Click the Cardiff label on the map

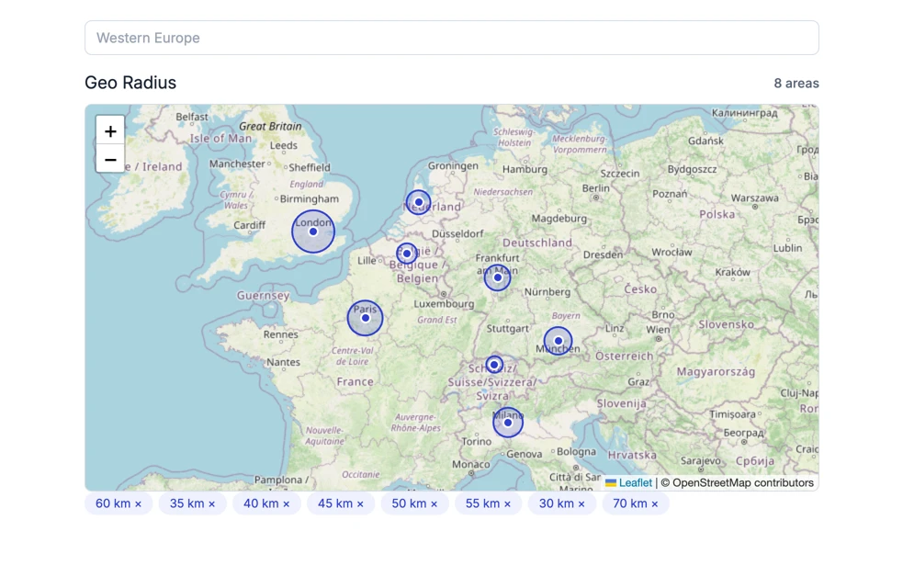click(249, 225)
